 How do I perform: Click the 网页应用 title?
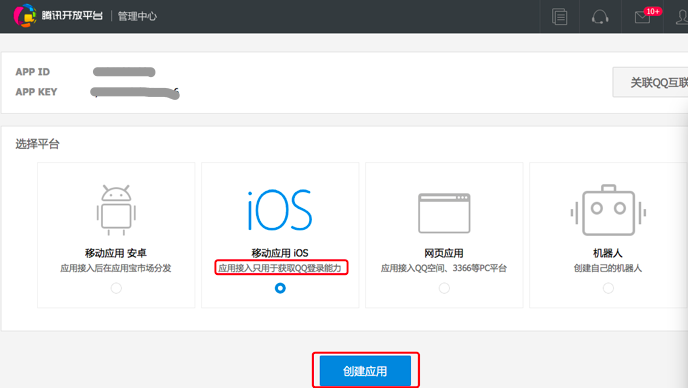444,253
